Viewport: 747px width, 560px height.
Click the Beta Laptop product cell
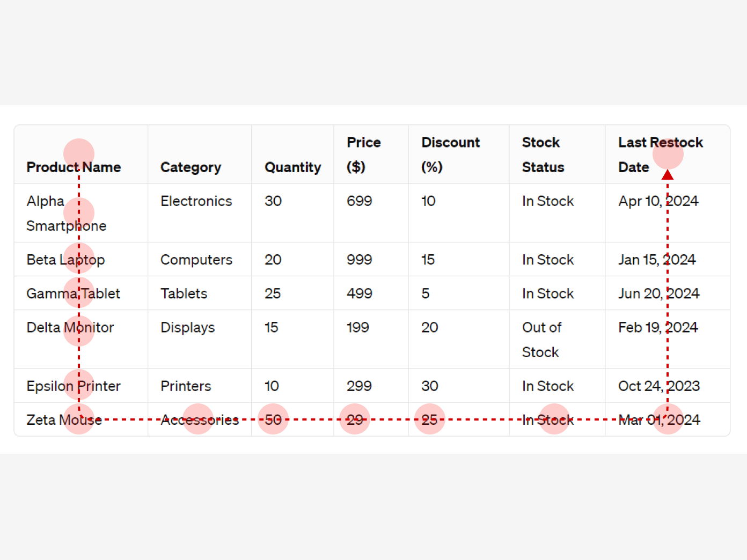pyautogui.click(x=65, y=260)
